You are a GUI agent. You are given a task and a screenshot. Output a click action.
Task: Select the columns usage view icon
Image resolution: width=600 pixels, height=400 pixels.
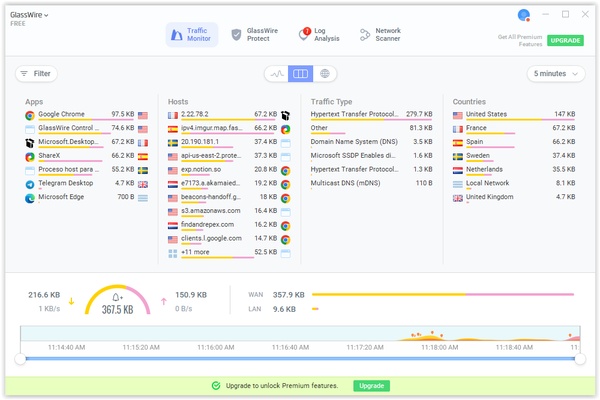pyautogui.click(x=300, y=73)
